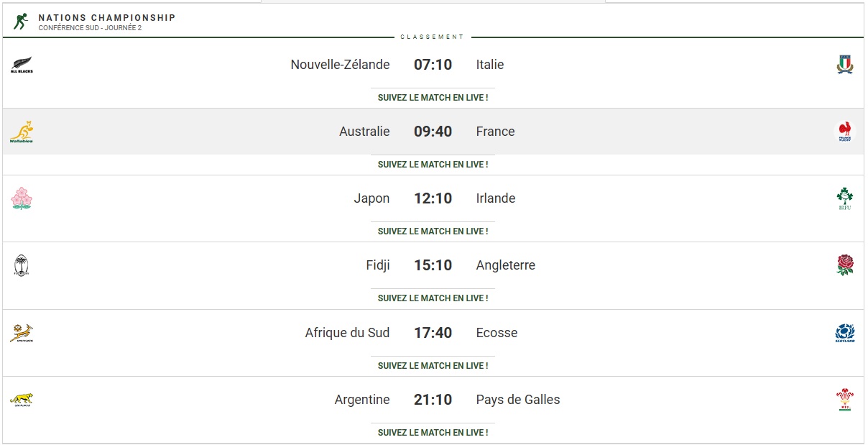This screenshot has width=868, height=445.
Task: Select the Wales WRU feathers logo
Action: point(845,400)
